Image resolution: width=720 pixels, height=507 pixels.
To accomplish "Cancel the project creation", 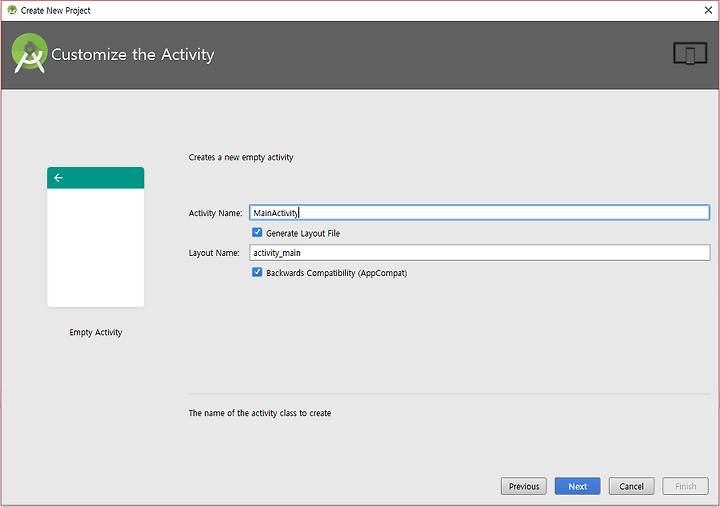I will click(x=631, y=486).
